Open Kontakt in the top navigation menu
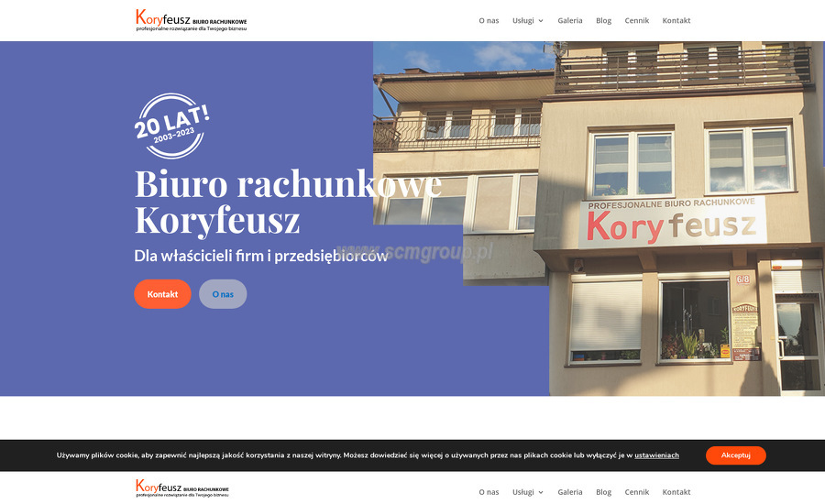 pos(676,20)
